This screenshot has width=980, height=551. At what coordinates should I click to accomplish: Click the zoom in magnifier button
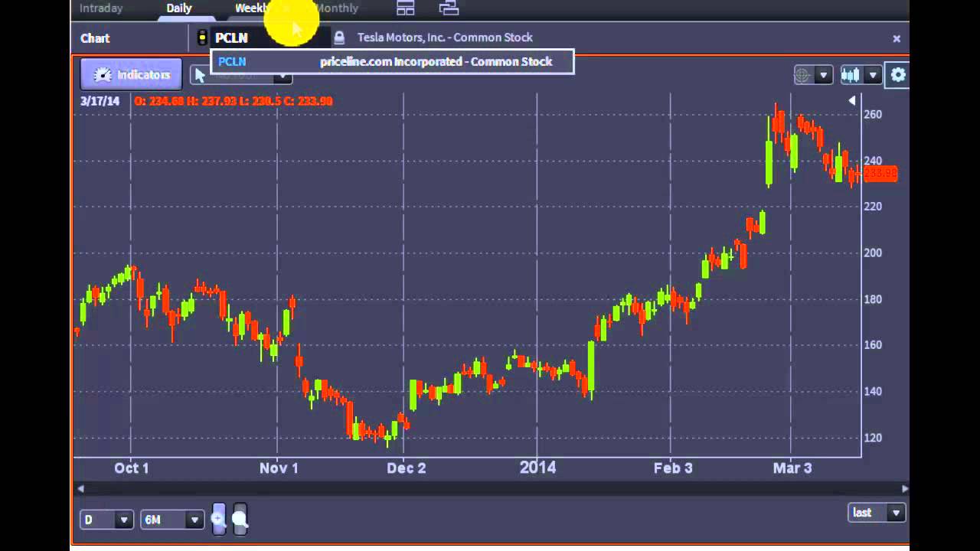pos(219,519)
